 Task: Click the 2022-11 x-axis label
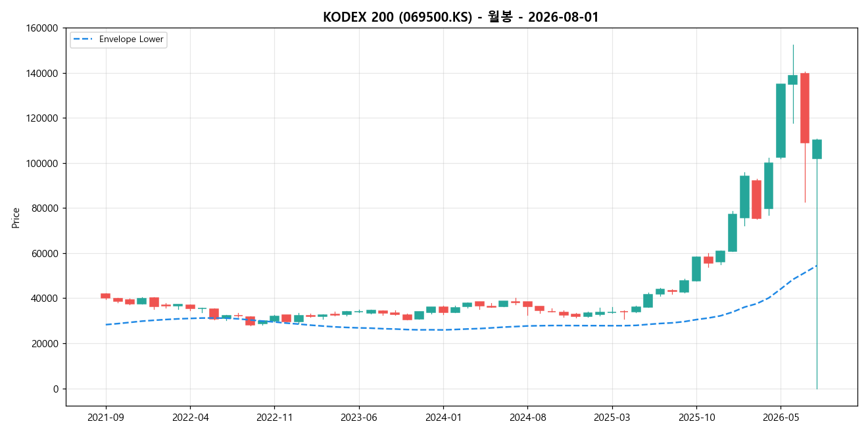[x=274, y=417]
